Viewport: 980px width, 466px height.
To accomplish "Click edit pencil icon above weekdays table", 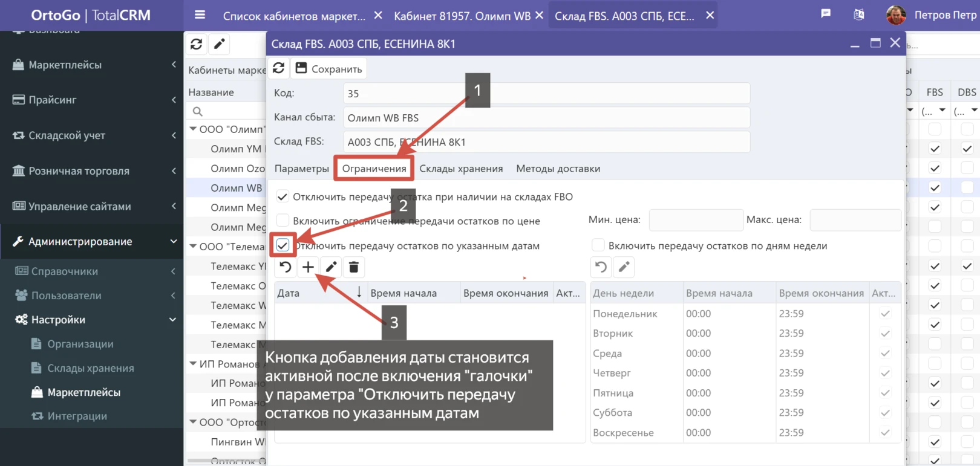I will pyautogui.click(x=624, y=267).
